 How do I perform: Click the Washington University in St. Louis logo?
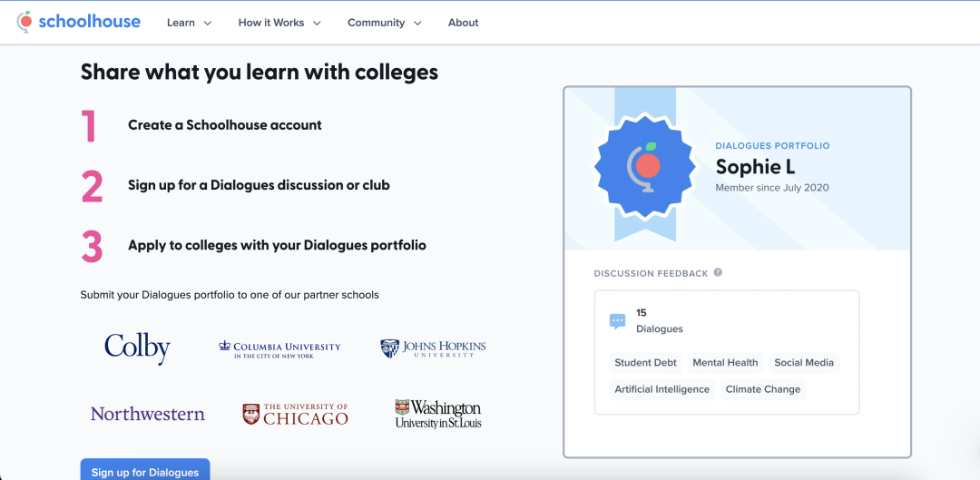438,414
